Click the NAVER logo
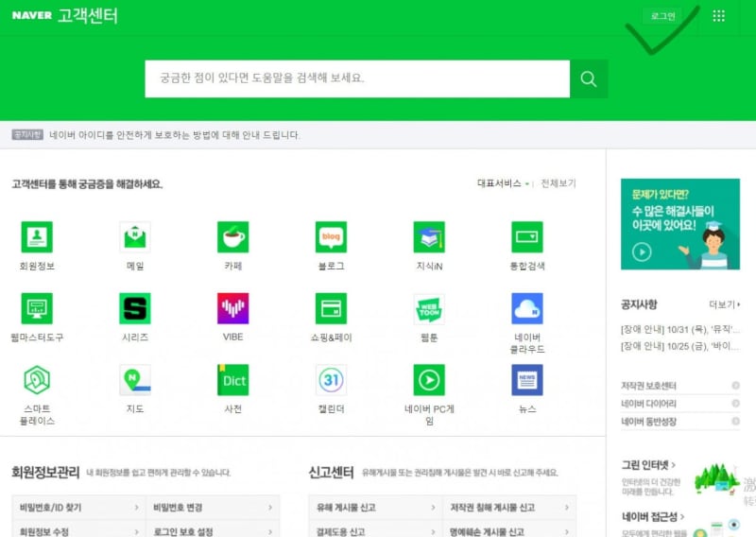756x537 pixels. point(32,15)
